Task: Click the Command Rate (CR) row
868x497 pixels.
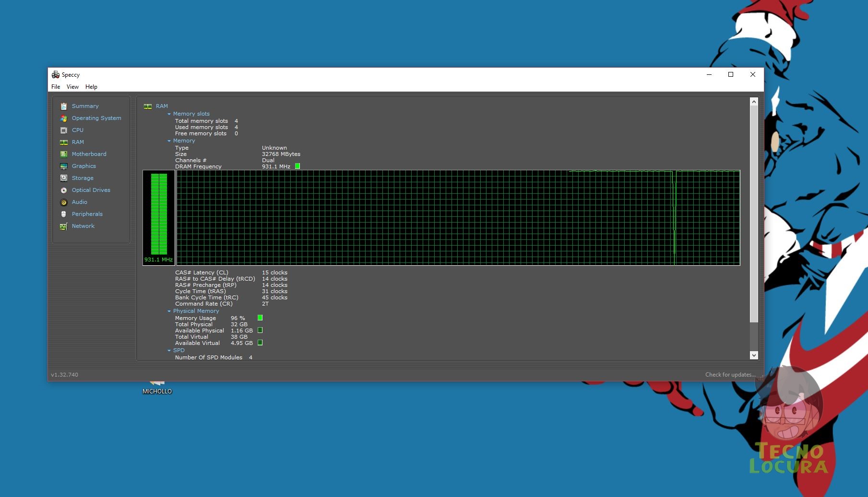Action: 222,304
